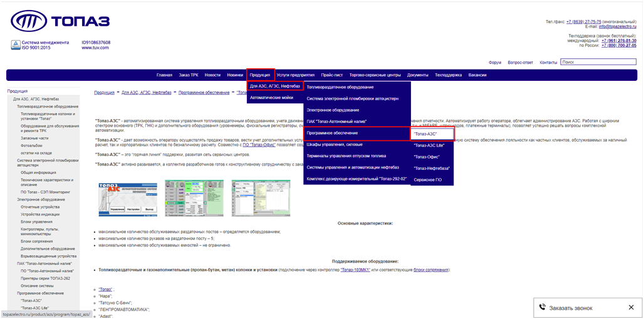Open Фотоальбом in the sidebar
The width and height of the screenshot is (644, 319).
[x=31, y=145]
